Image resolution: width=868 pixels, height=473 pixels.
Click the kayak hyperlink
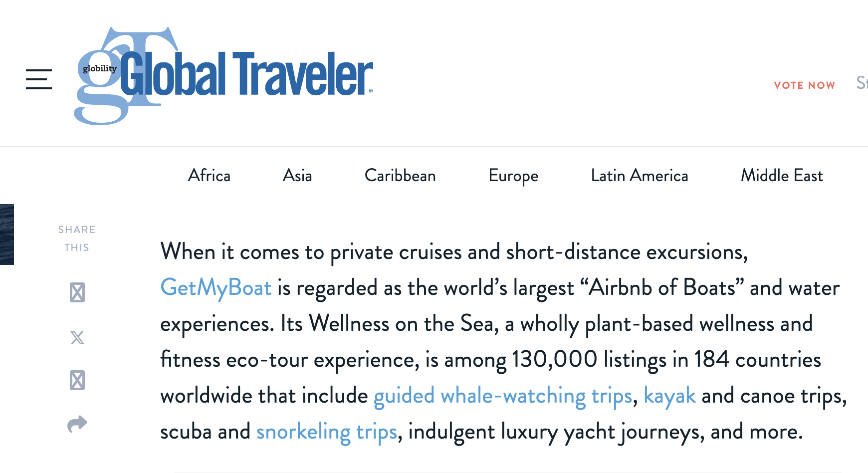(x=669, y=396)
